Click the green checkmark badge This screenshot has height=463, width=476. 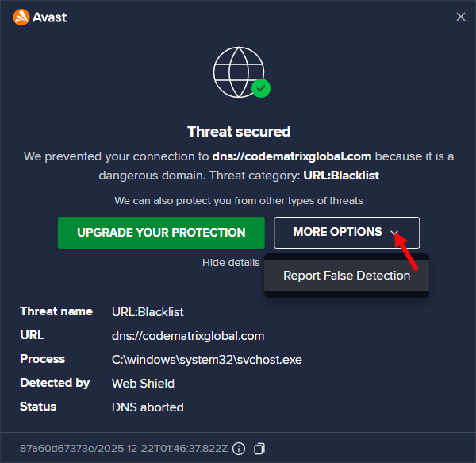(261, 88)
